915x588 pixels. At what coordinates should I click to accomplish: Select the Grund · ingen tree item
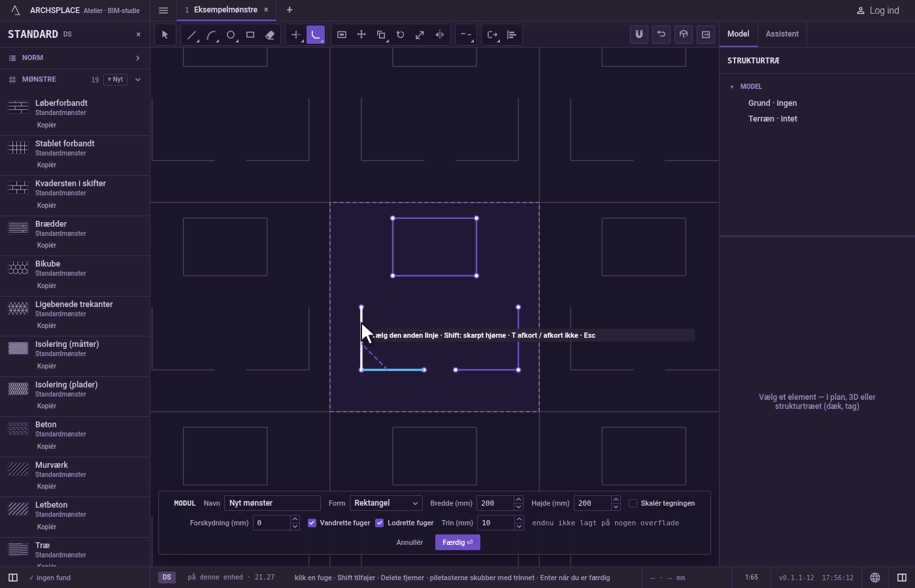773,103
